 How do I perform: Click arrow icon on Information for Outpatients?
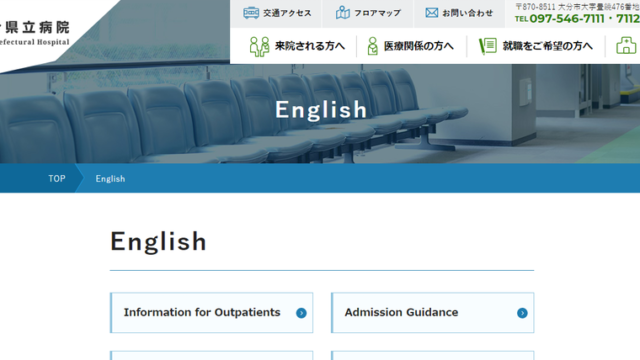pos(301,313)
